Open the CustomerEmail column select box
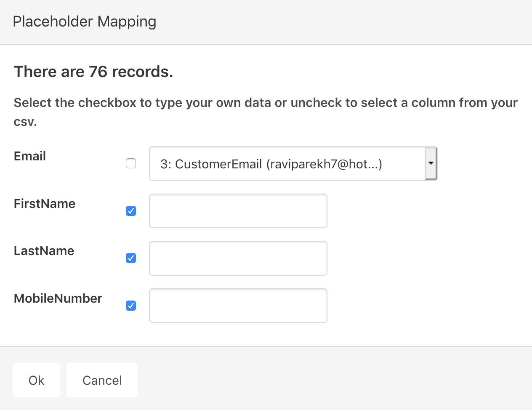 pos(287,164)
